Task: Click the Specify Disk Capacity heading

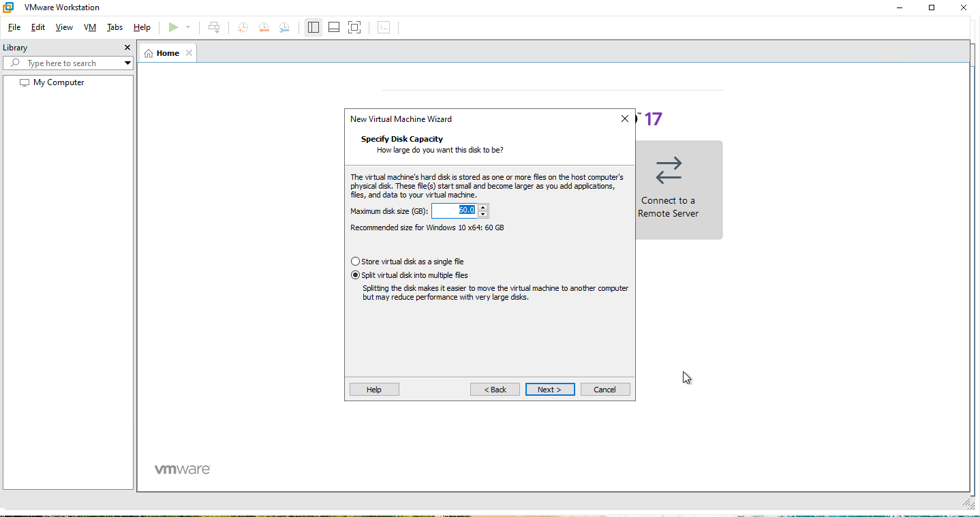Action: point(402,139)
